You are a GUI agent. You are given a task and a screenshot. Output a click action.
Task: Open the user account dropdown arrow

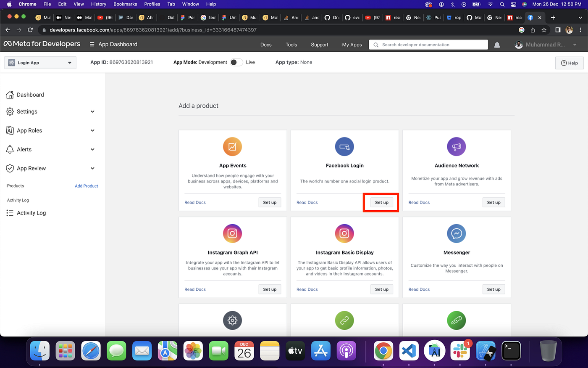click(575, 45)
